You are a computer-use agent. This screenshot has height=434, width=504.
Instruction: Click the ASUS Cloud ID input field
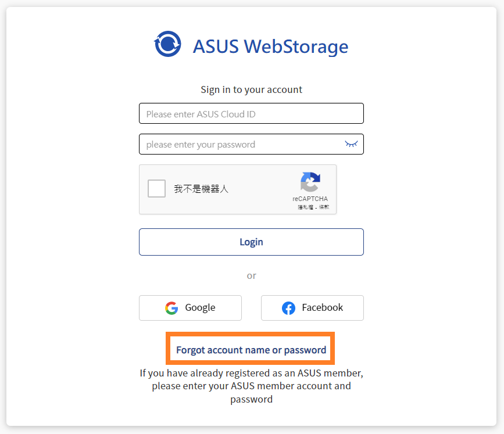(x=251, y=113)
